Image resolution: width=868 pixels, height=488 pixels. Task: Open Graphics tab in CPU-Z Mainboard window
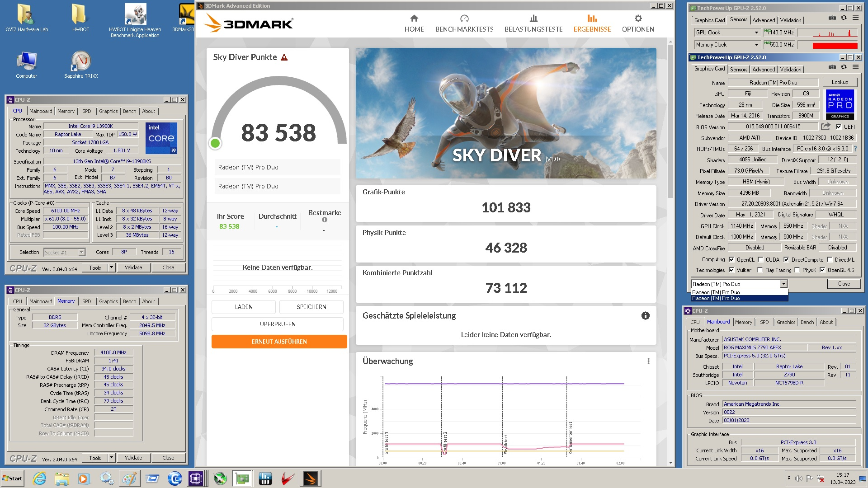[786, 322]
